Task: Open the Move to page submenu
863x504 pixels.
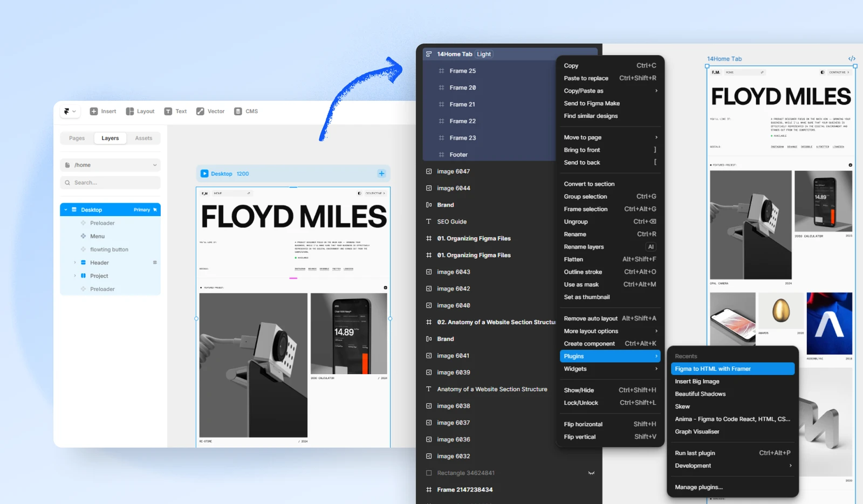Action: [610, 137]
